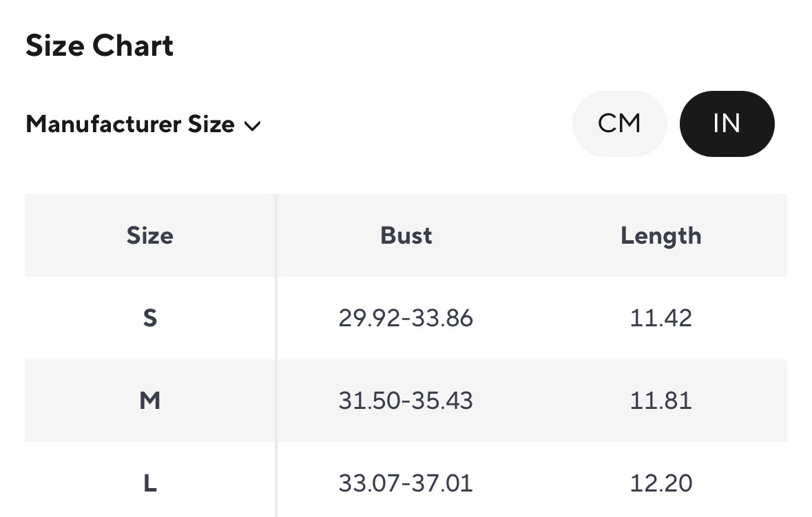Click the vertical divider beside Size column

pos(276,358)
